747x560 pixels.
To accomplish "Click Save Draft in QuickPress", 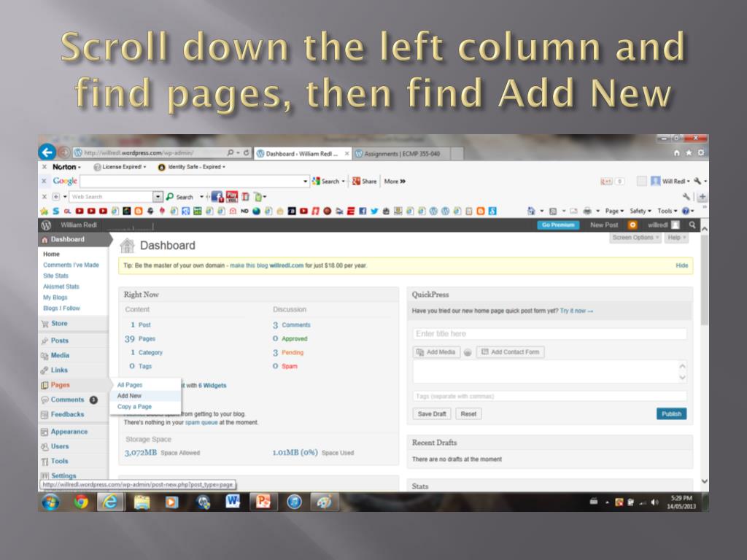I will point(432,414).
